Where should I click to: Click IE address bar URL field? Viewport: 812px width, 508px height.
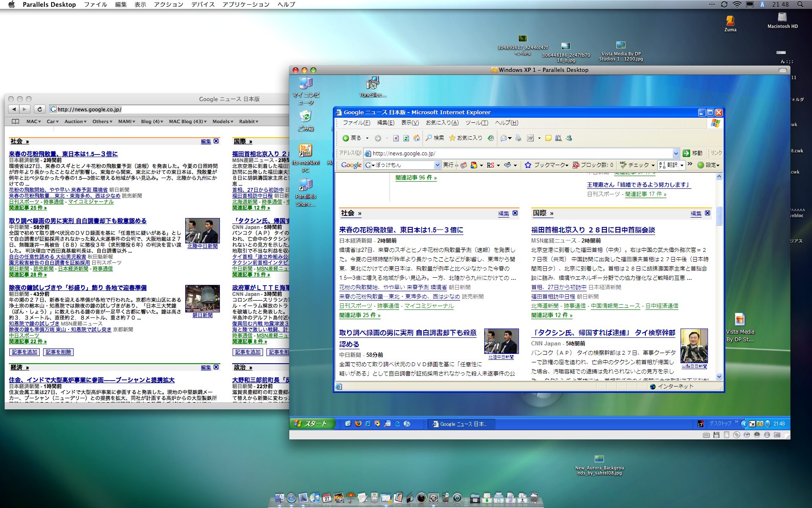point(518,153)
